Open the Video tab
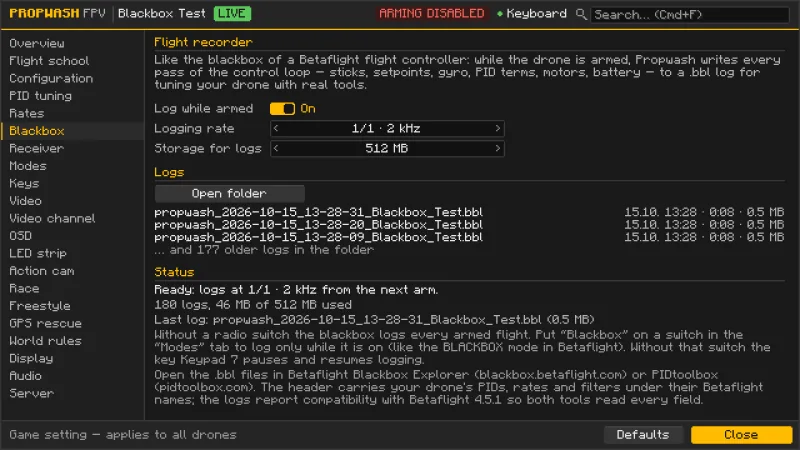800x450 pixels. [x=72, y=201]
